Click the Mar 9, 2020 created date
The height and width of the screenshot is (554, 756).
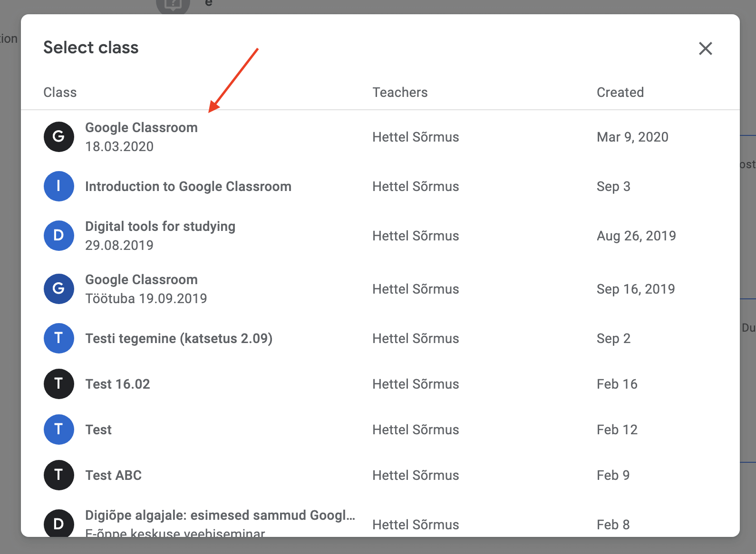click(x=632, y=137)
